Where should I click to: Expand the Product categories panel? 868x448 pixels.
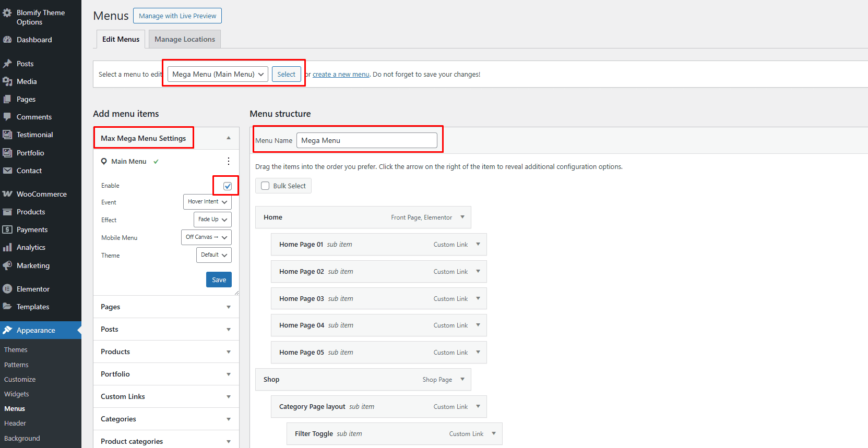[229, 442]
